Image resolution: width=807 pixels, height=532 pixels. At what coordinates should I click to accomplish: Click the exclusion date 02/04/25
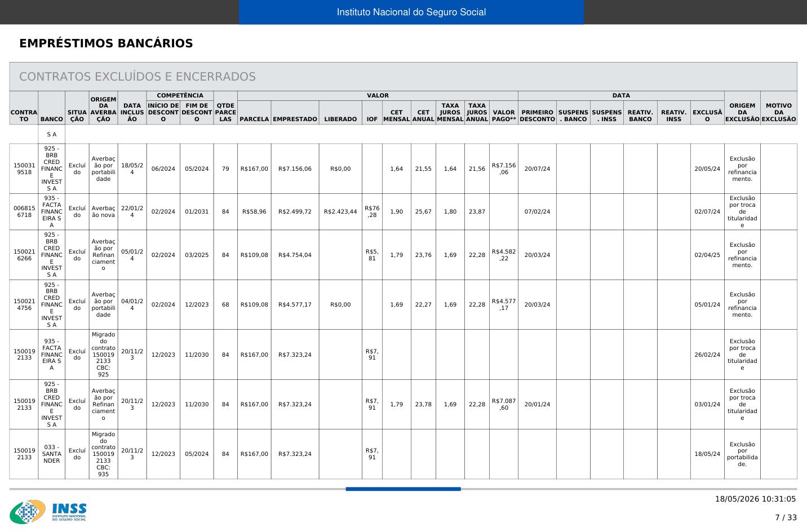point(707,255)
